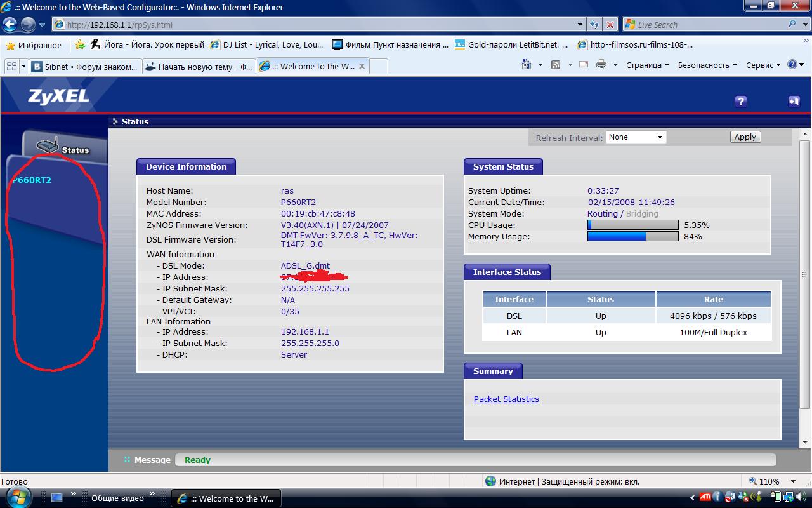Show hidden tray icons with the left chevron
Image resolution: width=812 pixels, height=508 pixels.
click(x=692, y=498)
